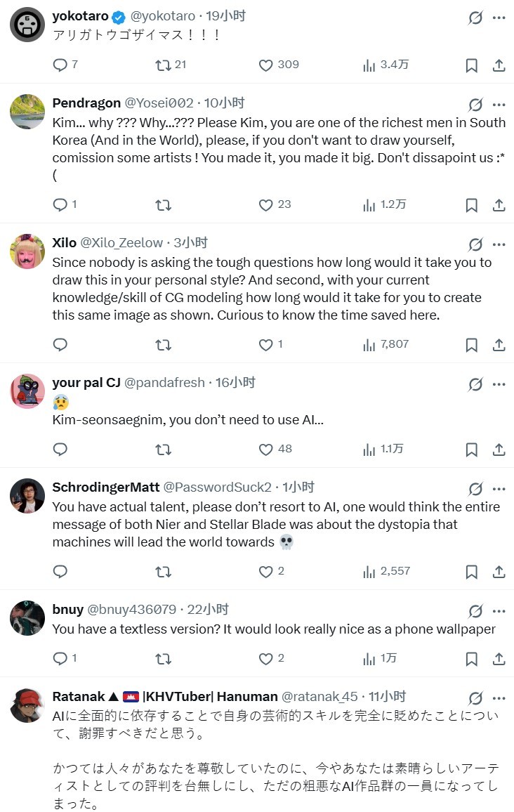View analytics on SchrodingerMatt's tweet
The height and width of the screenshot is (812, 514).
coord(369,572)
